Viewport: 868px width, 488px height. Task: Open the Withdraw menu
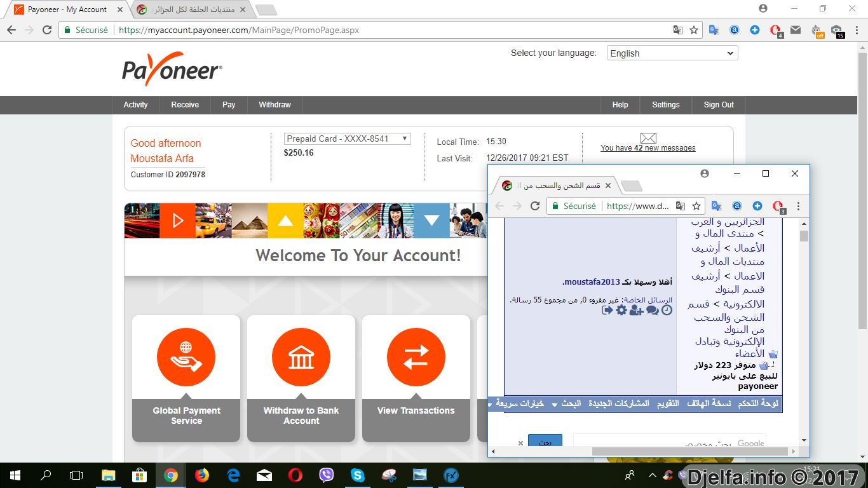point(275,105)
